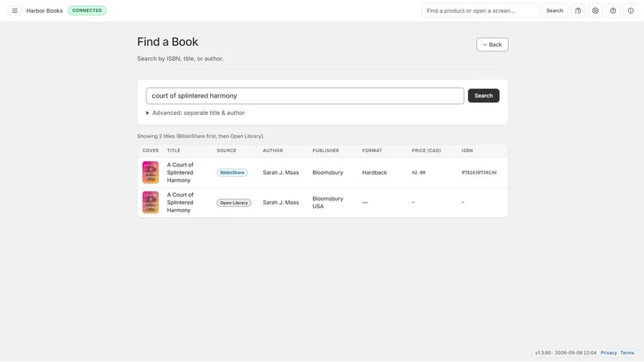This screenshot has width=644, height=362.
Task: Click the CONNECTED status badge
Action: coord(87,10)
